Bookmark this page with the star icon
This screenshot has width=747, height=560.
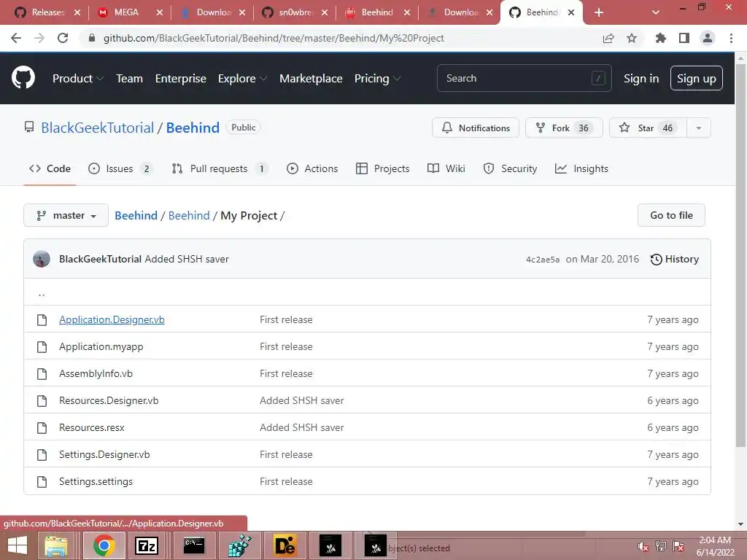tap(632, 38)
